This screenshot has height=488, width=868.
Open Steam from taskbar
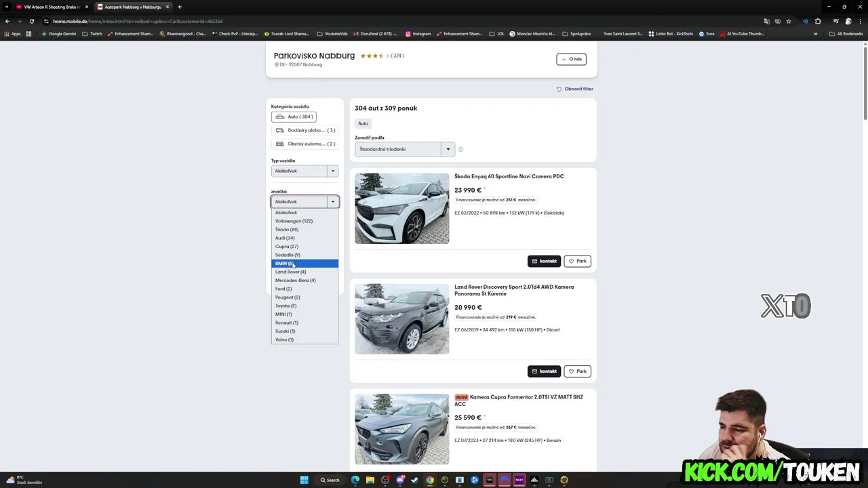click(415, 480)
